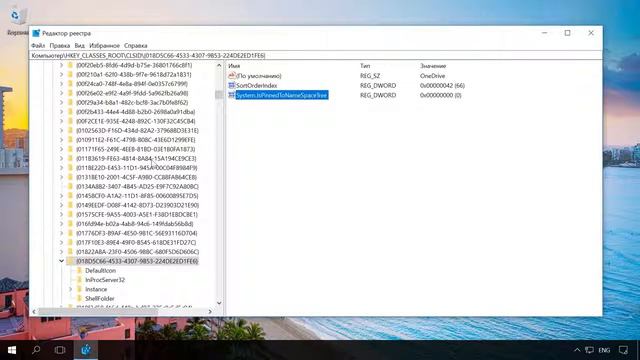Click folder icon of {018D5C66-4533 key
The height and width of the screenshot is (360, 640).
tap(70, 261)
